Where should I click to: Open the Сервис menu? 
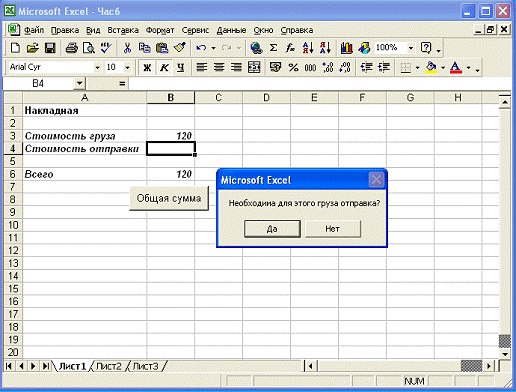click(195, 30)
